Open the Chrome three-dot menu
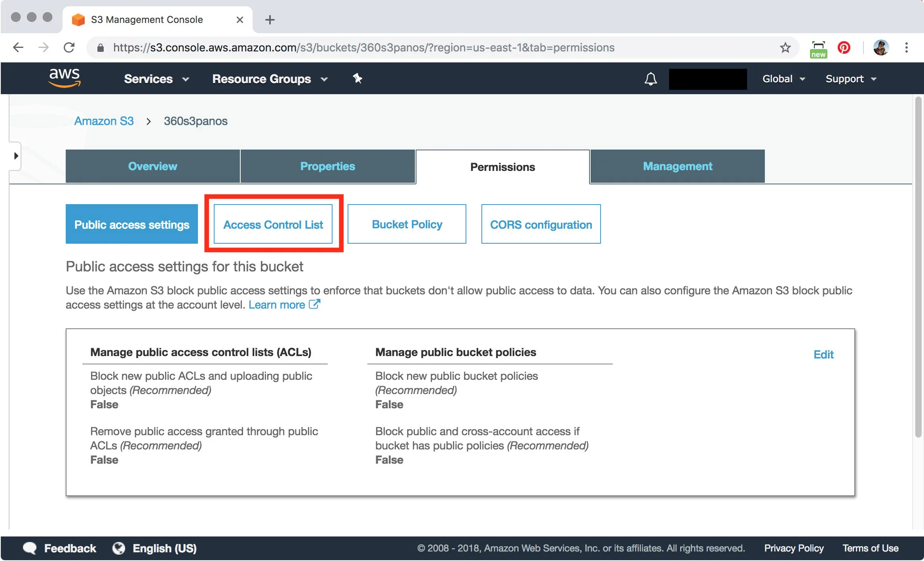 906,48
